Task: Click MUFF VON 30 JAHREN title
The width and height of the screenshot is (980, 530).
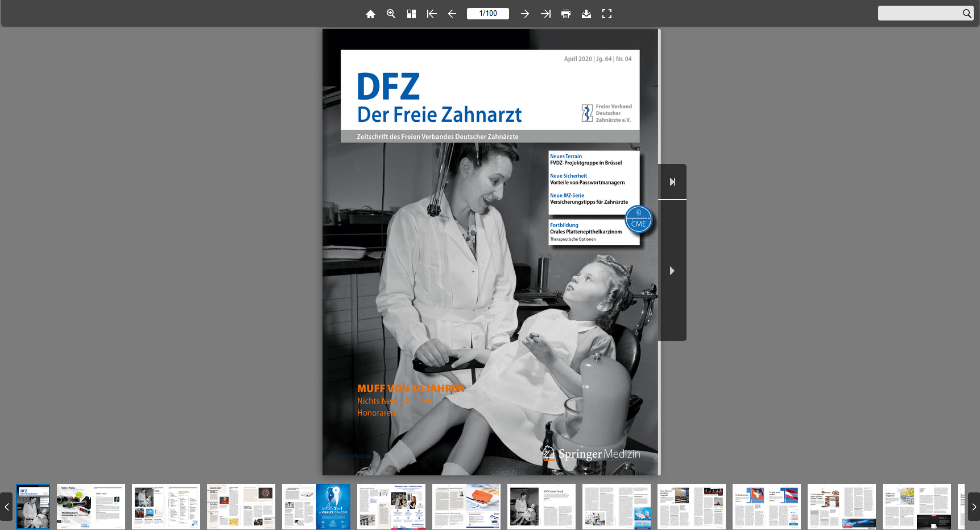Action: [411, 388]
